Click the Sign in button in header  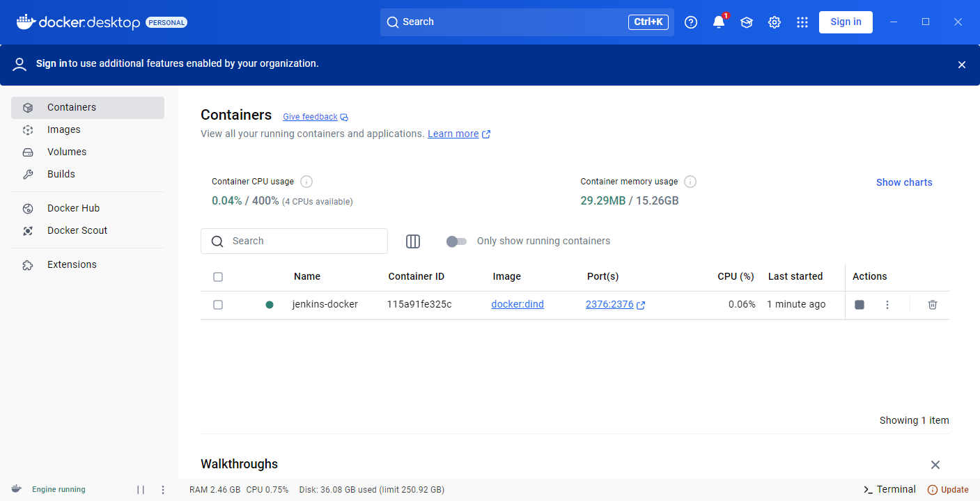tap(846, 22)
